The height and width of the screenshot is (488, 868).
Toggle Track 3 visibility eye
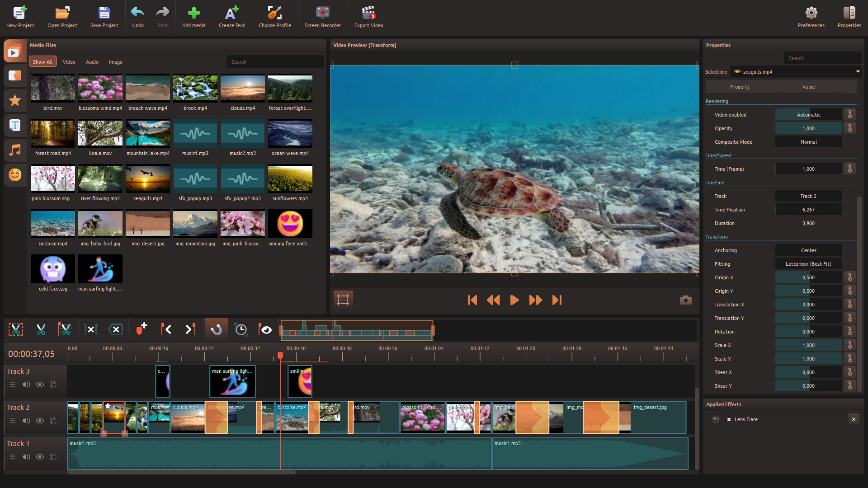point(40,385)
